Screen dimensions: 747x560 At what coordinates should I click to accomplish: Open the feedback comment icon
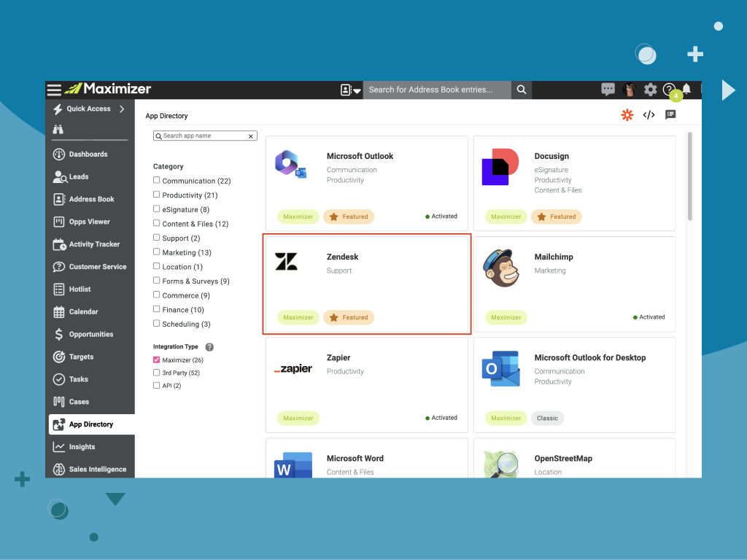(670, 114)
